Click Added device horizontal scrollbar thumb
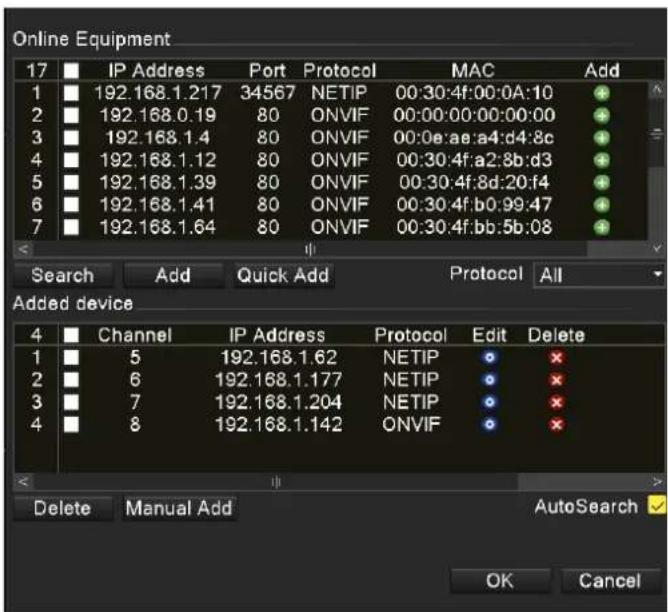This screenshot has height=612, width=668. [x=276, y=482]
